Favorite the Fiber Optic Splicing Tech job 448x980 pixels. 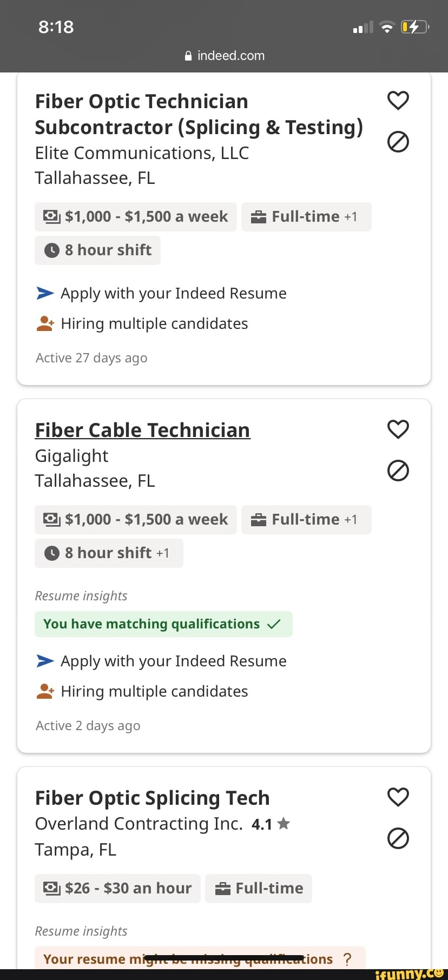[x=398, y=797]
